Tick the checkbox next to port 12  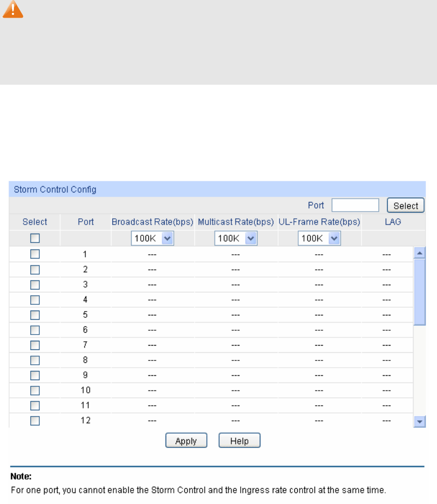35,420
